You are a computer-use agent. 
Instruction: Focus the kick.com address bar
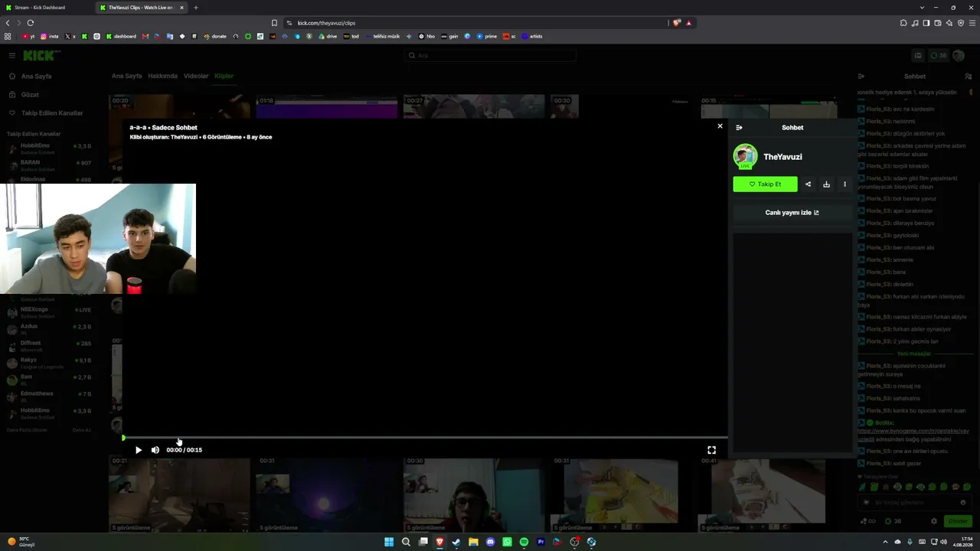[475, 23]
